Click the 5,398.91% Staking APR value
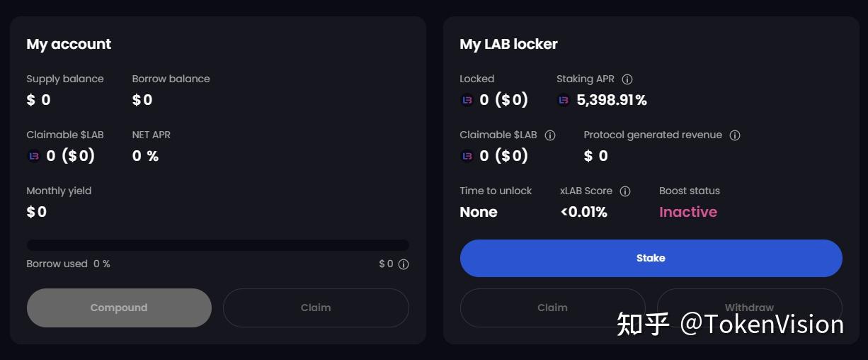 click(612, 100)
